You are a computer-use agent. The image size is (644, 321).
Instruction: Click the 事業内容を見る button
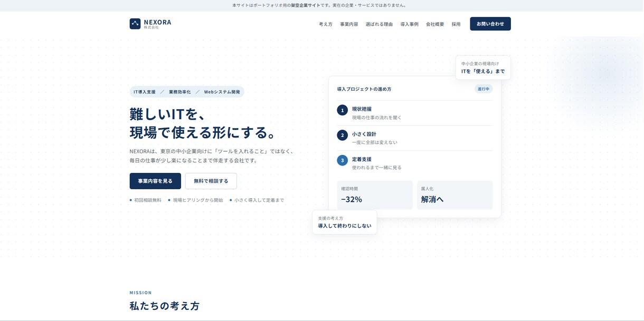click(x=155, y=181)
